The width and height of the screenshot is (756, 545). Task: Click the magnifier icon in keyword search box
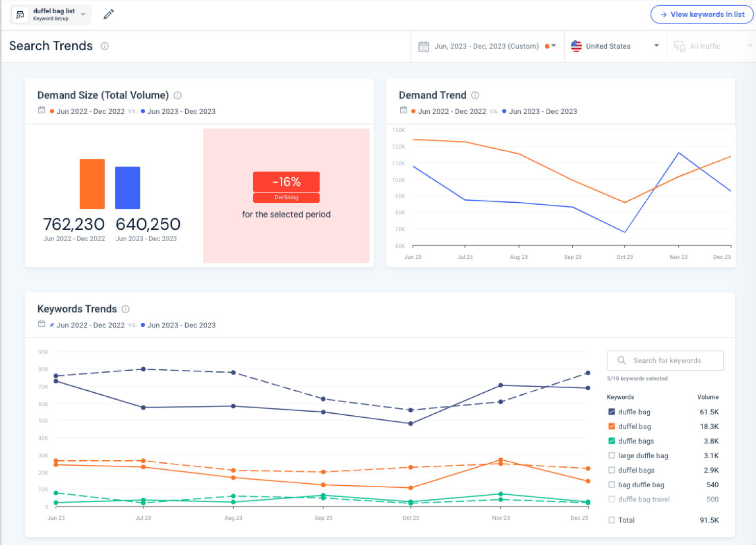point(621,361)
